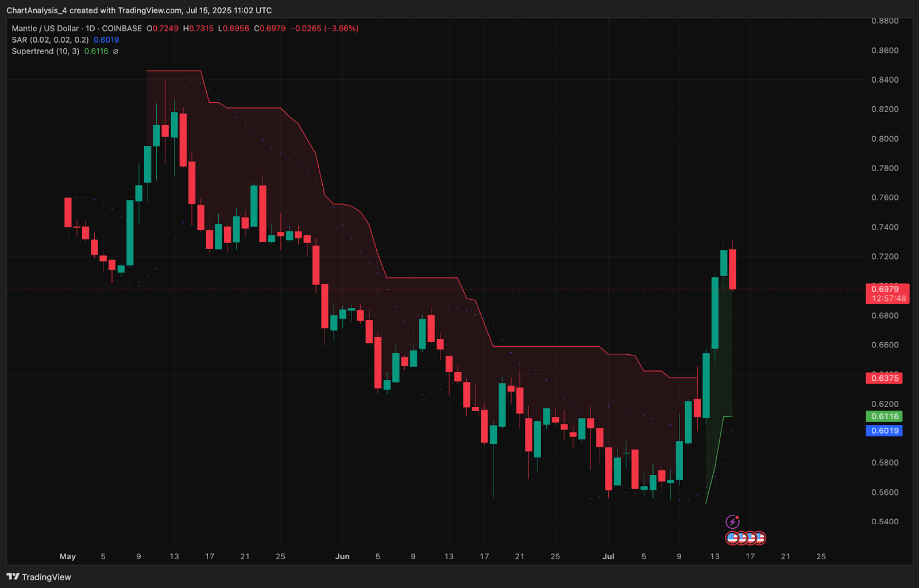Click the May label on the time axis
919x588 pixels.
[x=68, y=556]
